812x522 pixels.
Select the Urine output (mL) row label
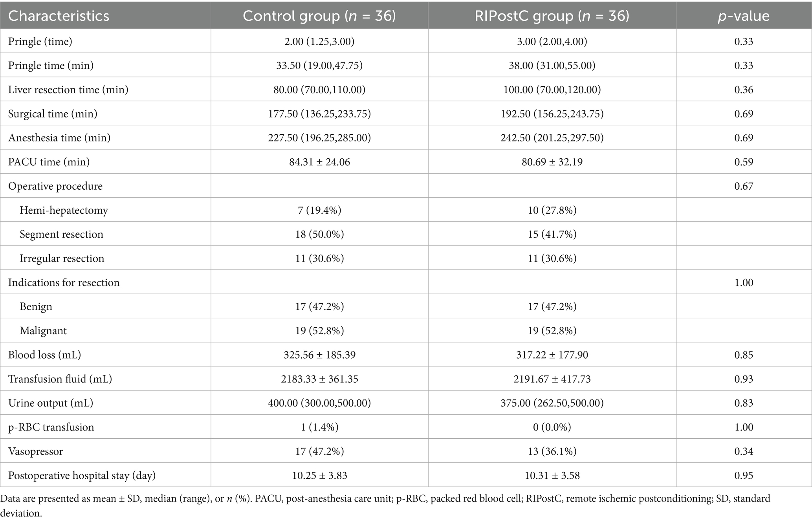[x=51, y=403]
